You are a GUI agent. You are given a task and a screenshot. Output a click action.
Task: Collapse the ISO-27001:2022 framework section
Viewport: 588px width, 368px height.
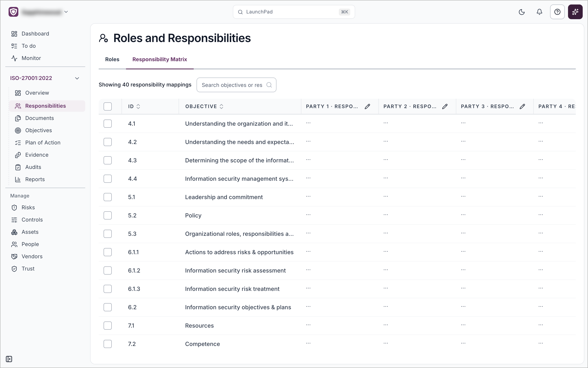click(x=77, y=78)
